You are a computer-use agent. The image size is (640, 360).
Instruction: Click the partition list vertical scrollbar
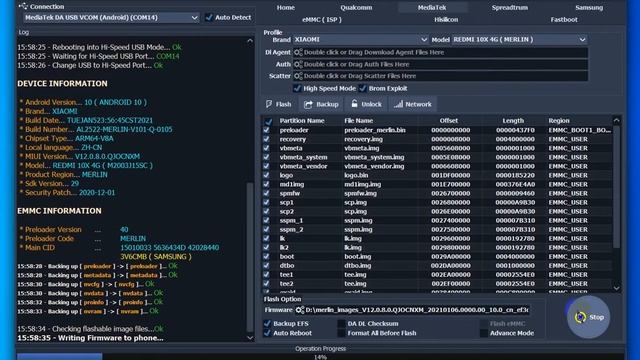(x=616, y=186)
